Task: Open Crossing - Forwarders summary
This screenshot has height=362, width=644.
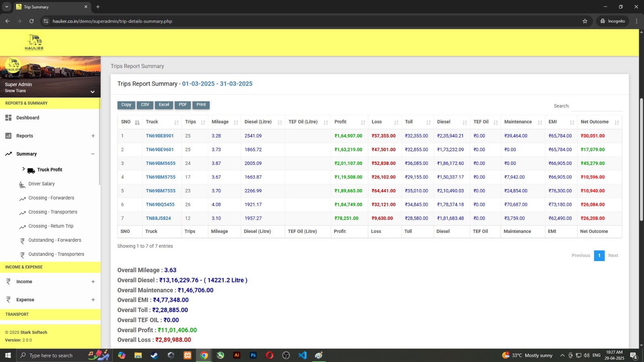Action: click(x=51, y=198)
